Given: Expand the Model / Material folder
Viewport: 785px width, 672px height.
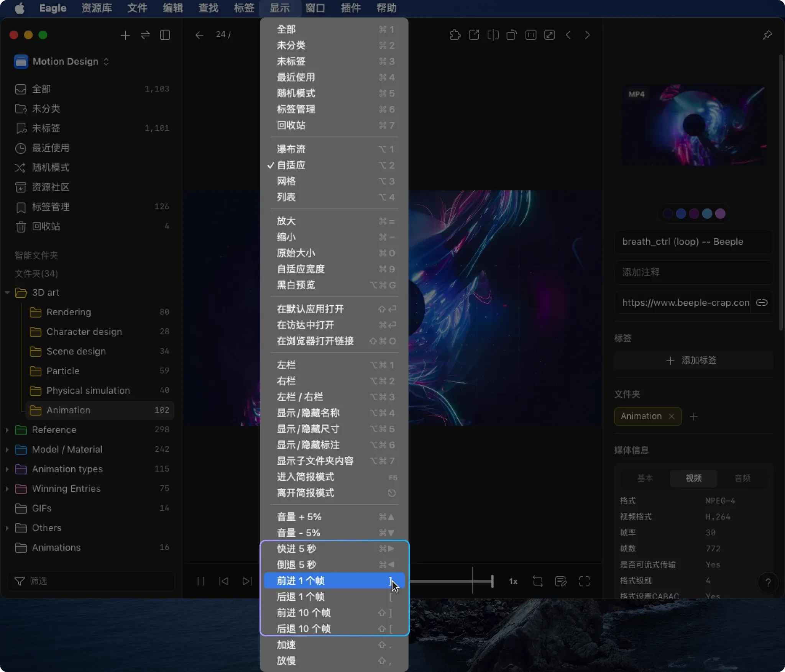Looking at the screenshot, I should [x=7, y=449].
